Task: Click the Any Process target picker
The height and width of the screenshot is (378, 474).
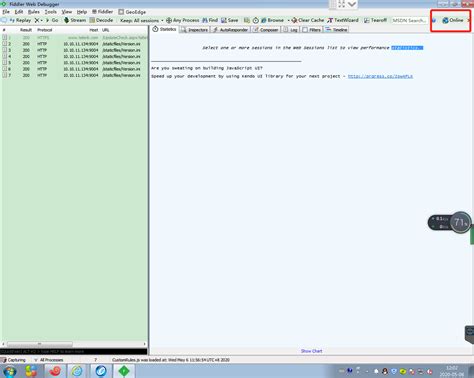Action: point(183,20)
